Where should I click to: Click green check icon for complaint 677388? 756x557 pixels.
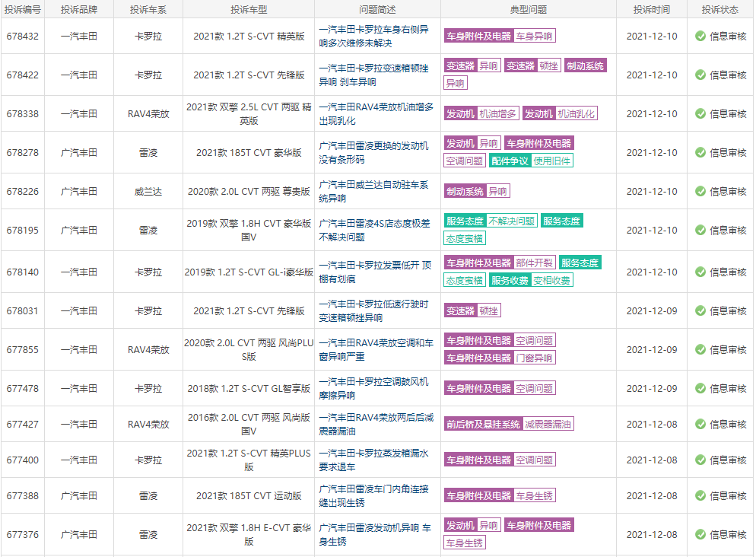700,496
